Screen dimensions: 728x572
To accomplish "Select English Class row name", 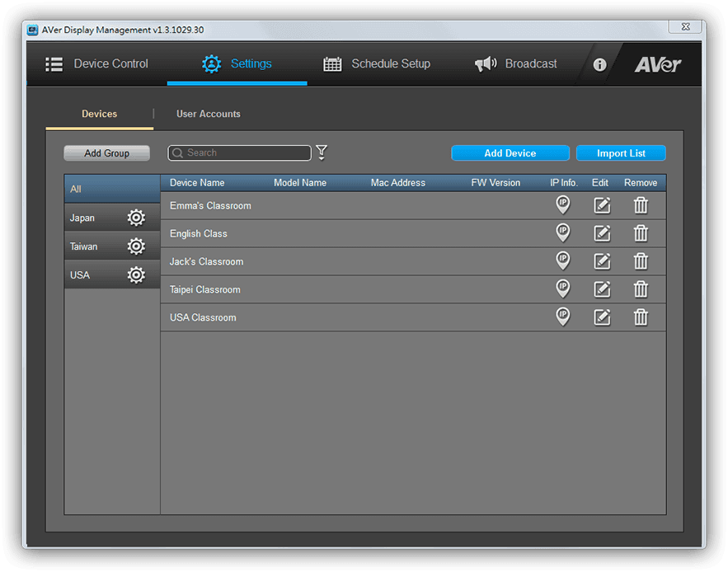I will (198, 233).
